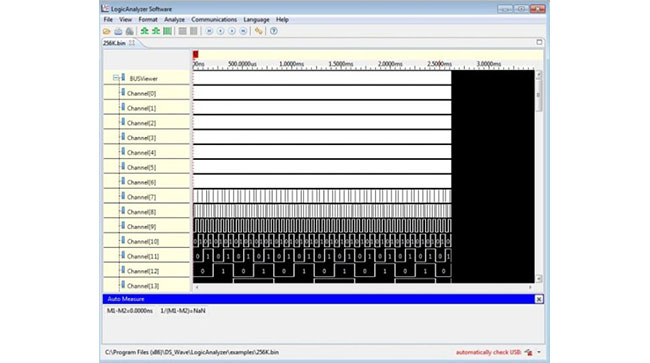Open the View menu
Viewport: 650px width, 363px height.
(125, 19)
